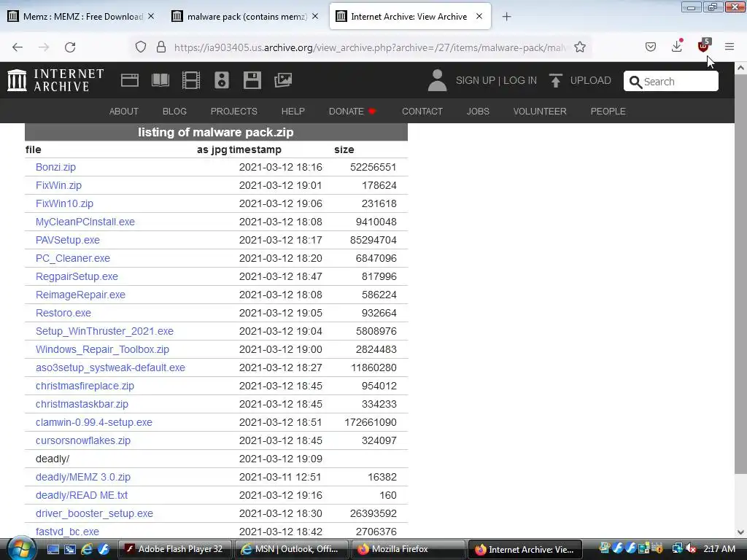
Task: Open the Windows Start orb
Action: pyautogui.click(x=21, y=548)
